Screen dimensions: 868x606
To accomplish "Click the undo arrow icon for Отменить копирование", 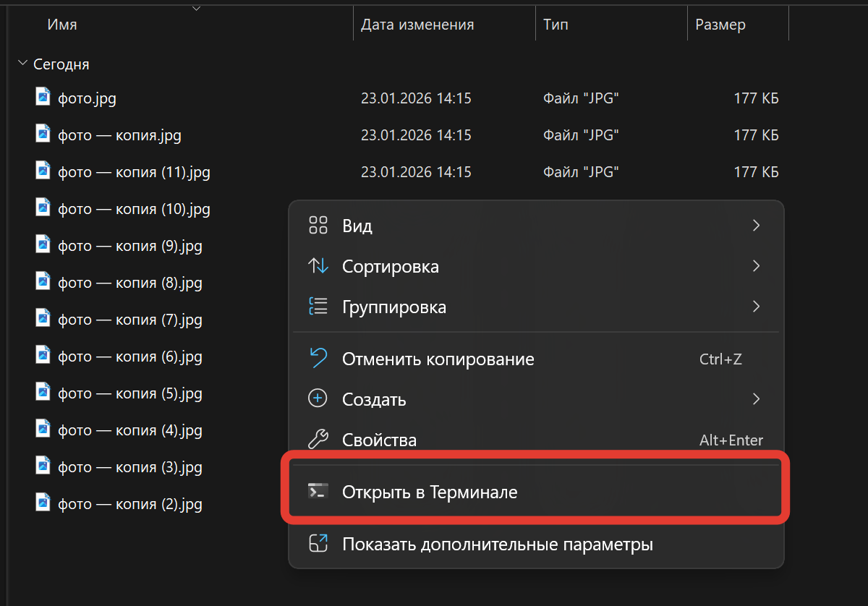I will pyautogui.click(x=318, y=358).
